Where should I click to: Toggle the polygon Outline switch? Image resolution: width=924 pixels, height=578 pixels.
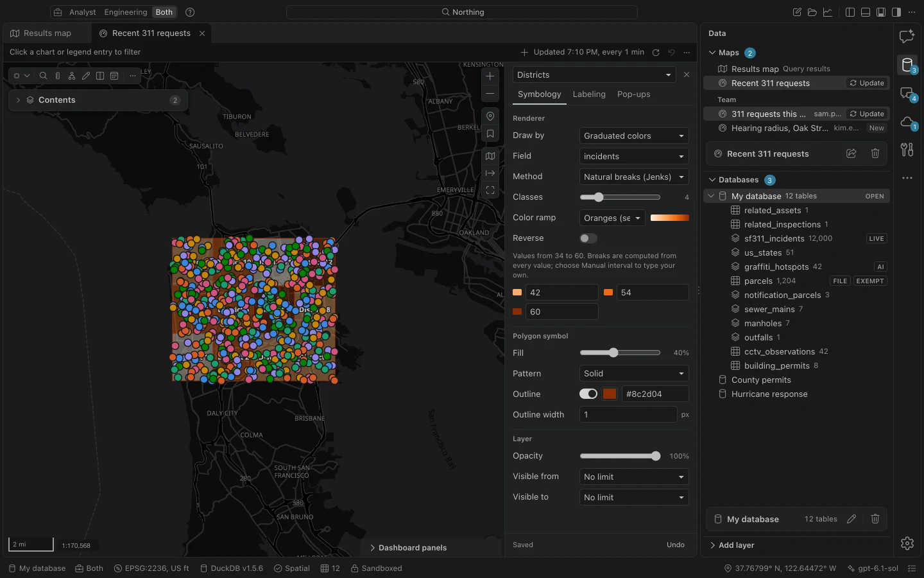tap(588, 394)
